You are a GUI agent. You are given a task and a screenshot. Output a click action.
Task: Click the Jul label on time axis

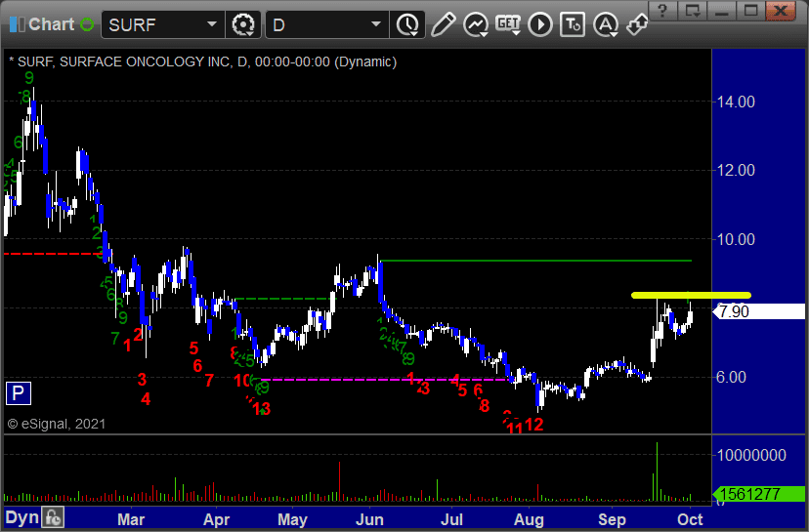click(x=451, y=519)
